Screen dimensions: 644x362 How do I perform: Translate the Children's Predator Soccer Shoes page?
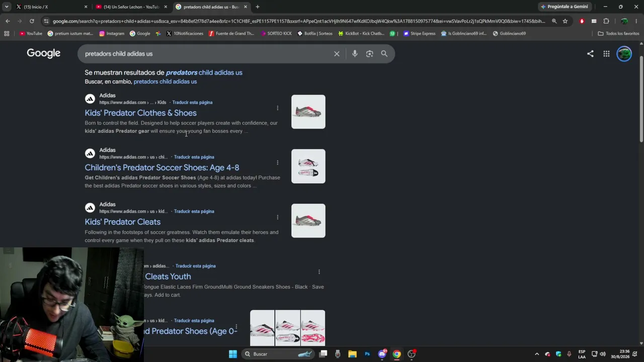[x=194, y=157]
